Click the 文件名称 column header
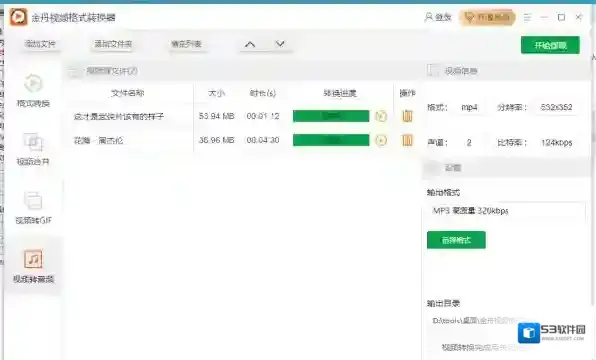Viewport: 596px width, 360px height. pos(127,93)
